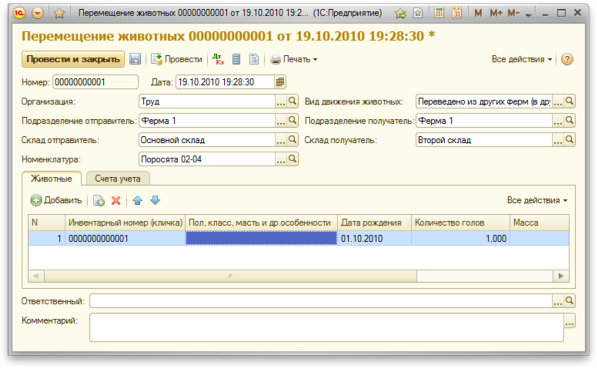
Task: Select Склад получатель ellipsis button
Action: pyautogui.click(x=558, y=140)
